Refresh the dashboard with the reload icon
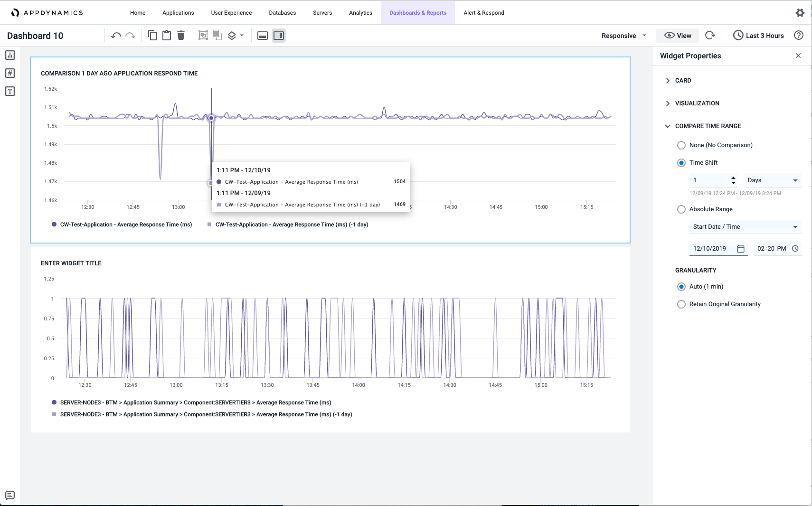Image resolution: width=812 pixels, height=506 pixels. [710, 35]
